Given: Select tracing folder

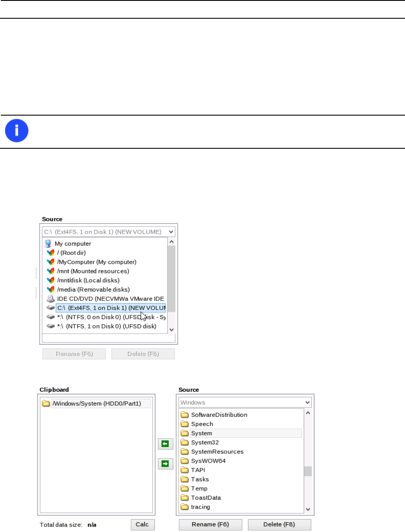Looking at the screenshot, I should tap(200, 507).
